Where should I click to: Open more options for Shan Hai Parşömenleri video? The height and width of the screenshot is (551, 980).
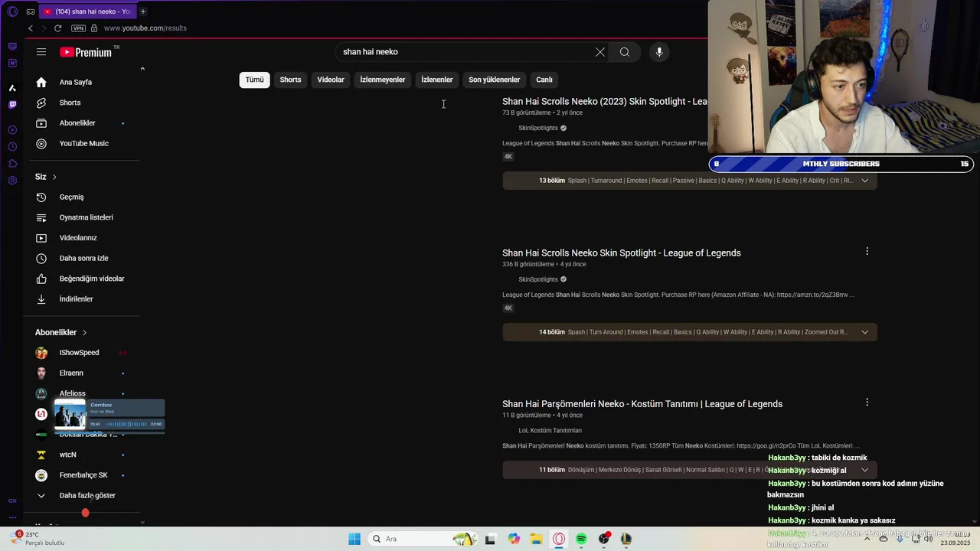click(x=867, y=403)
